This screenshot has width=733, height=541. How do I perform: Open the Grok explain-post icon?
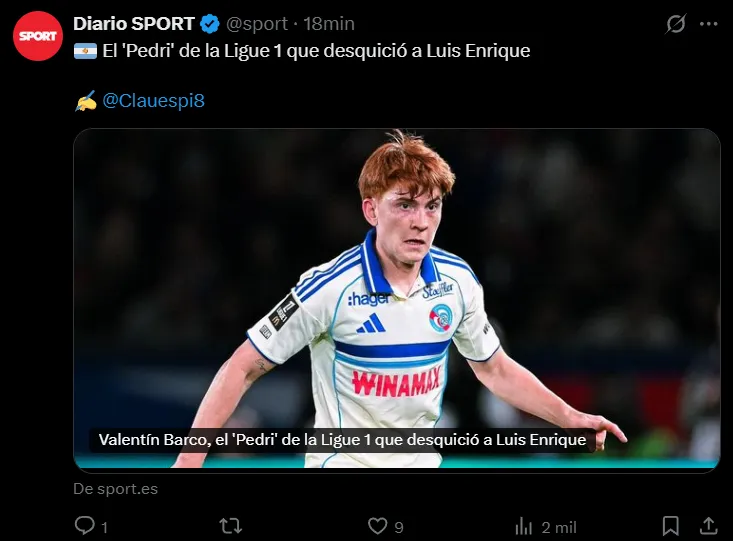click(676, 23)
